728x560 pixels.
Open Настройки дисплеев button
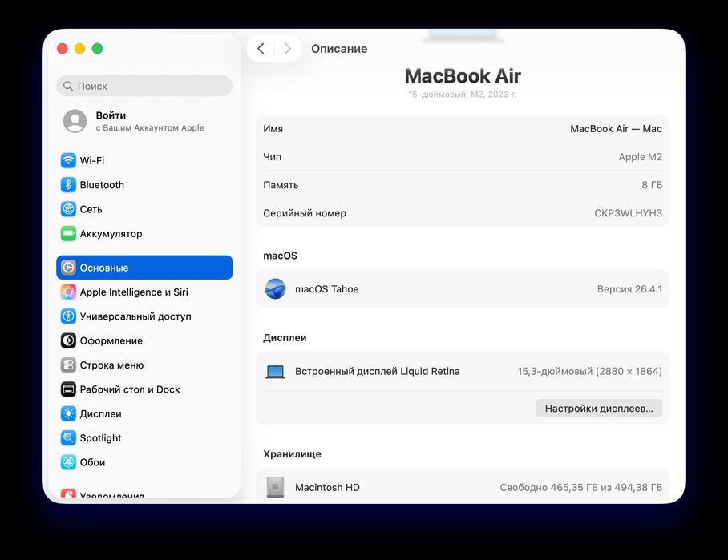pyautogui.click(x=599, y=409)
